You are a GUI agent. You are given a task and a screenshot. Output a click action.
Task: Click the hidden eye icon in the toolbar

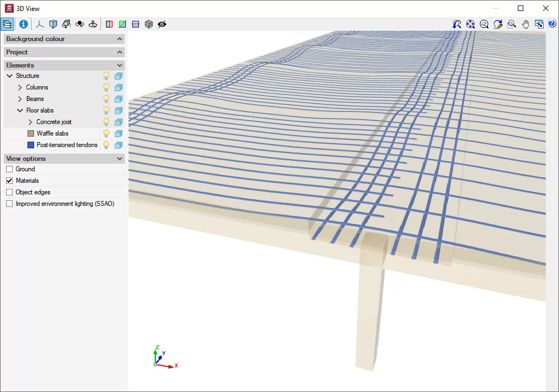click(x=162, y=24)
